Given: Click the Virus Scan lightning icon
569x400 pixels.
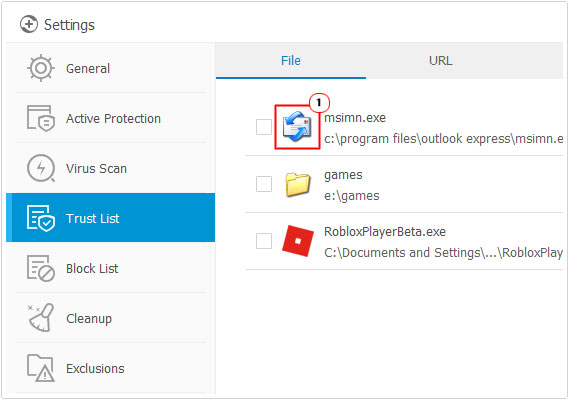Looking at the screenshot, I should tap(41, 168).
